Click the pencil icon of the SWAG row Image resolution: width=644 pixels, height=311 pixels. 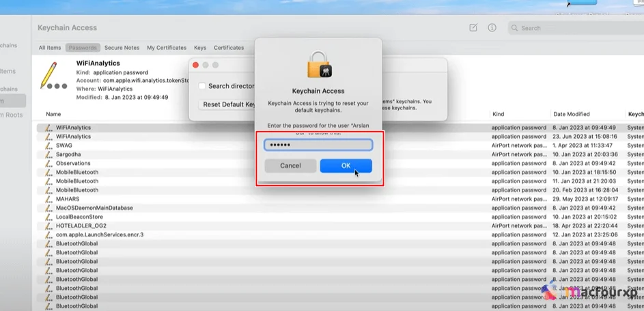pyautogui.click(x=49, y=146)
